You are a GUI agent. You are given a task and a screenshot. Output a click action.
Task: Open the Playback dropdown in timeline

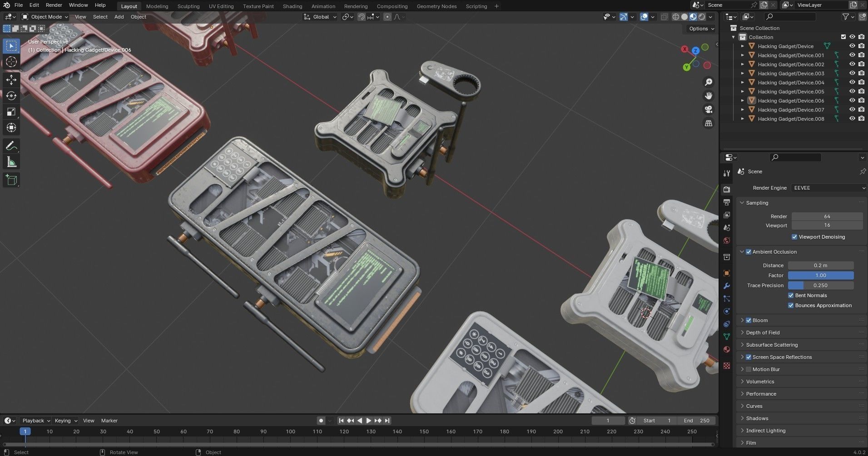[36, 421]
